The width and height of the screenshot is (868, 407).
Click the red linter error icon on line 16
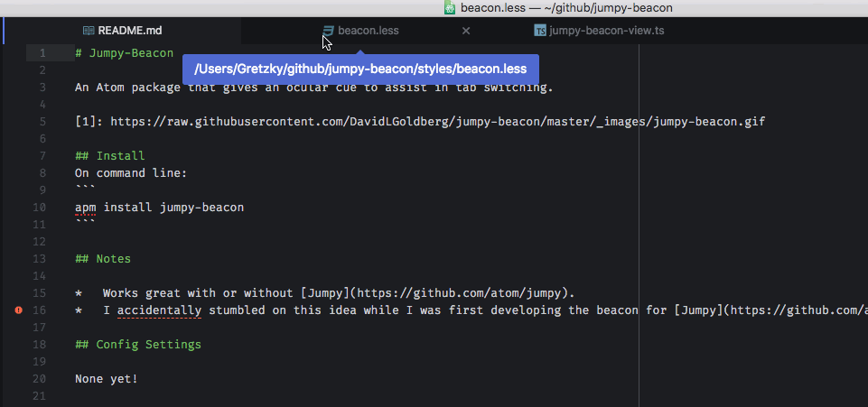click(x=18, y=310)
